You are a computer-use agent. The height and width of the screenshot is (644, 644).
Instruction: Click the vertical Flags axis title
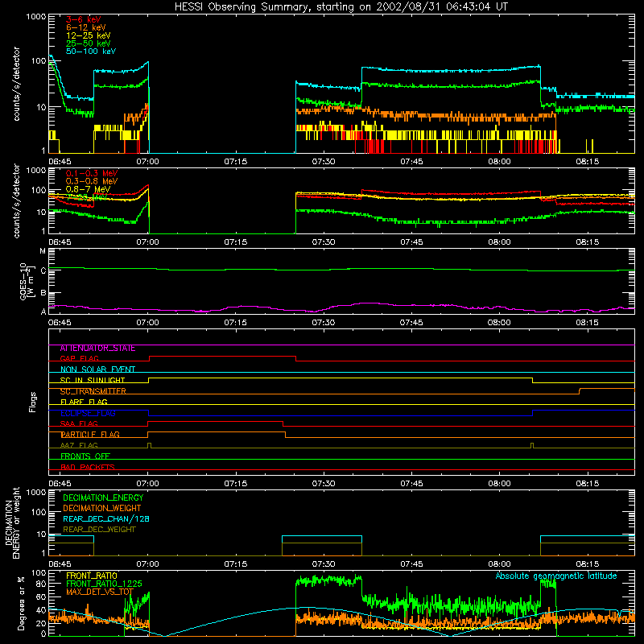tap(33, 402)
